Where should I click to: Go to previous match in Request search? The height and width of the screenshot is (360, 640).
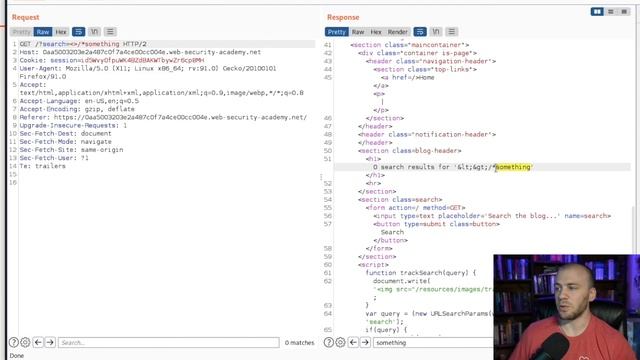pos(38,342)
